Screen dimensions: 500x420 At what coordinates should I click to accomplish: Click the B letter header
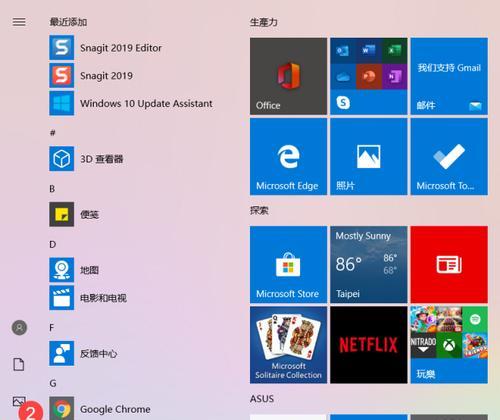click(52, 189)
